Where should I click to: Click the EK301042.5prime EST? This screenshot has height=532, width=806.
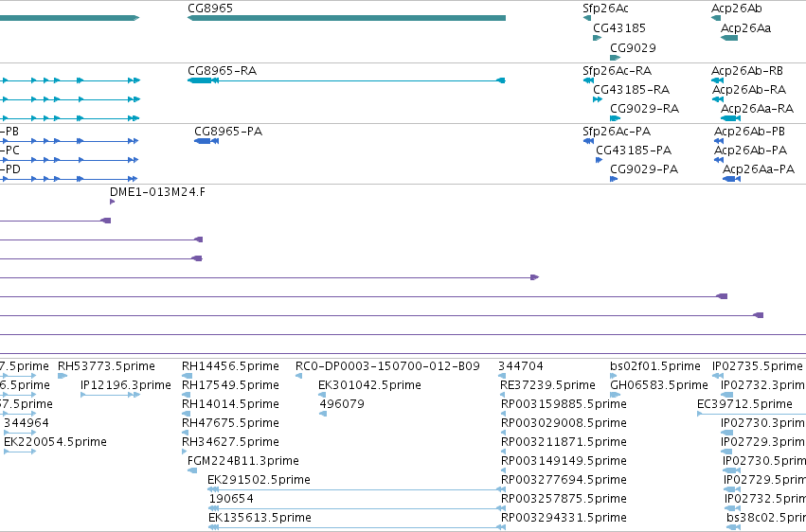coord(322,395)
